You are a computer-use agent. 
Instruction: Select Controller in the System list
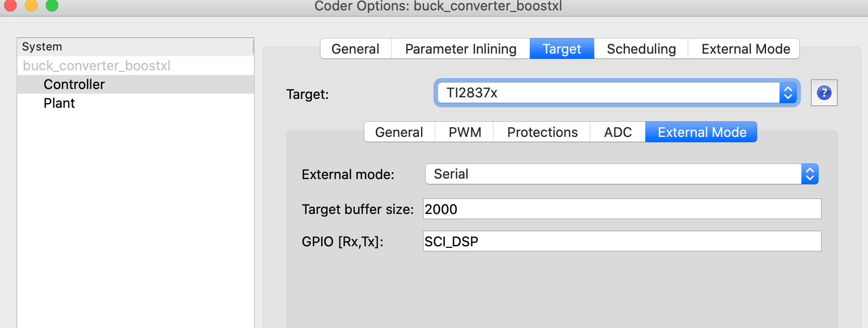[74, 84]
